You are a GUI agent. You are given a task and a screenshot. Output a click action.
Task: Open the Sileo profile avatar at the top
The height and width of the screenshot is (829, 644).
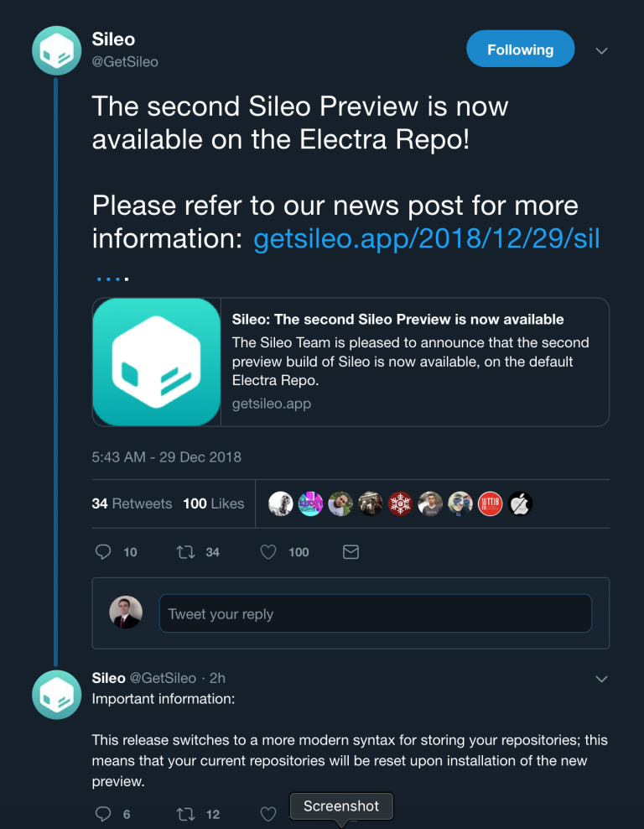click(x=56, y=50)
